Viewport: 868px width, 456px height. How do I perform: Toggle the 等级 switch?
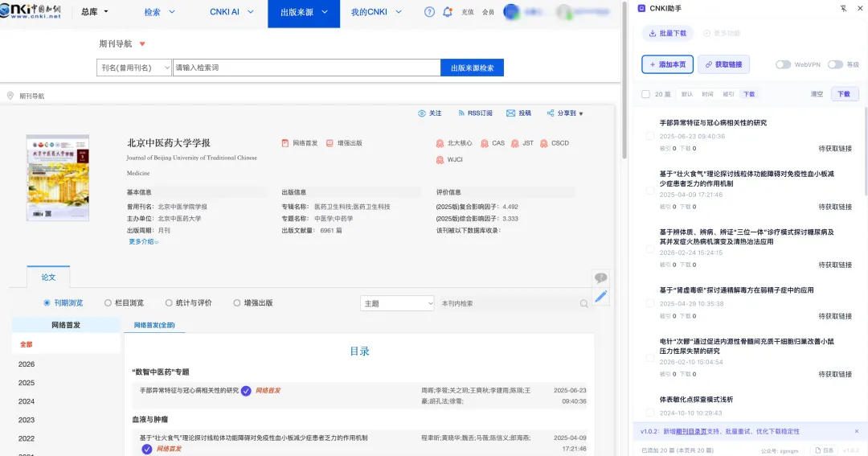(835, 64)
